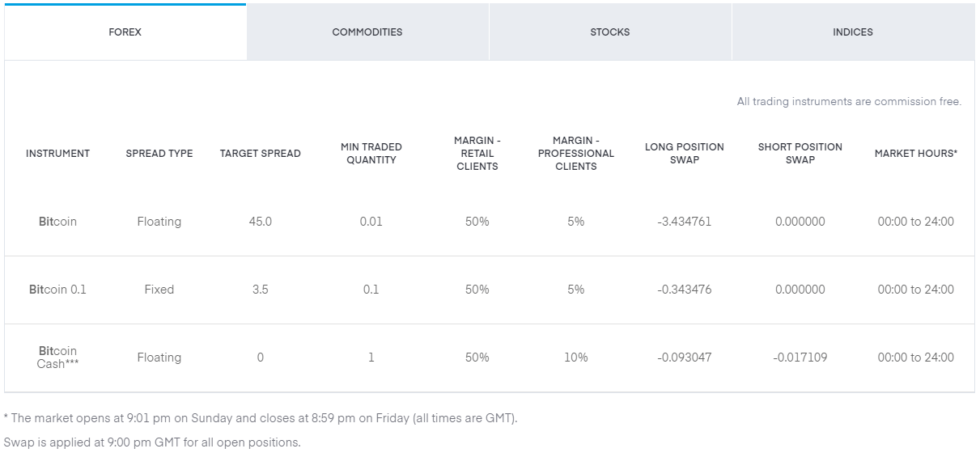Open the Stocks tab
Image resolution: width=980 pixels, height=457 pixels.
(x=609, y=32)
